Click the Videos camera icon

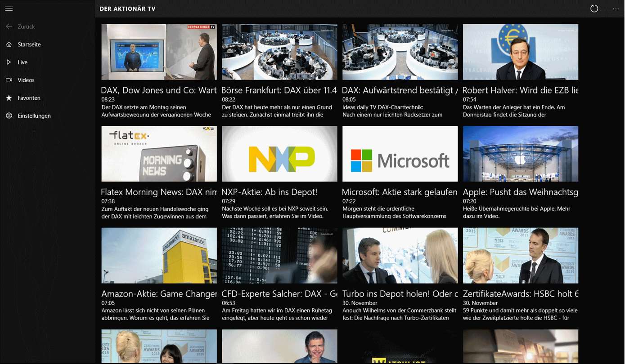(x=9, y=80)
